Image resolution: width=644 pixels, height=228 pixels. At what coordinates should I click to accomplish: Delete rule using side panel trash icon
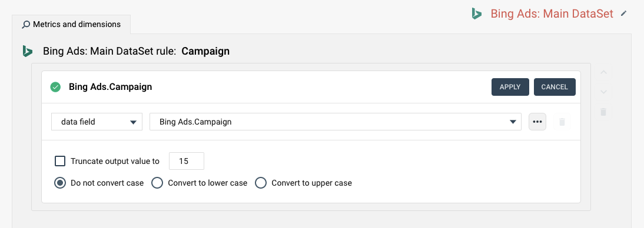pyautogui.click(x=603, y=112)
